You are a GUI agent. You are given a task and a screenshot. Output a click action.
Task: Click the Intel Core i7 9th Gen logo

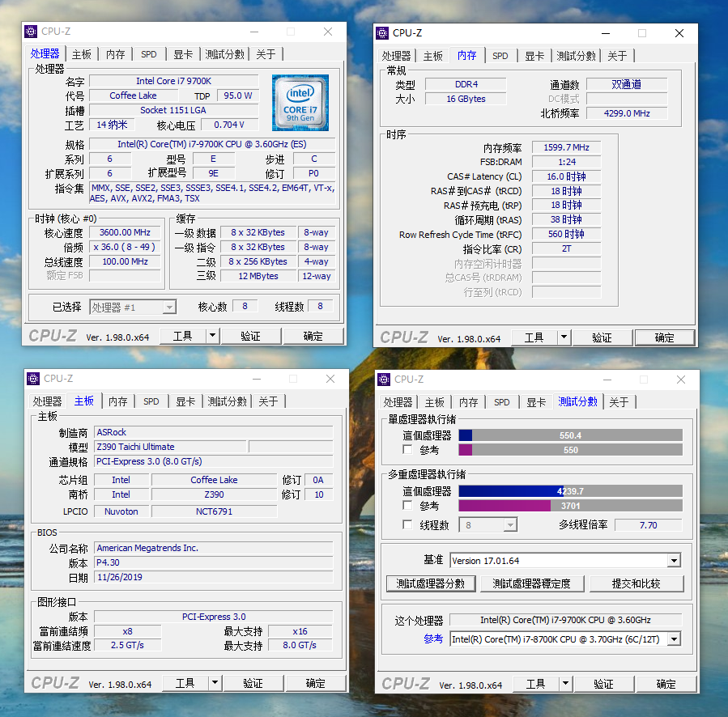300,103
